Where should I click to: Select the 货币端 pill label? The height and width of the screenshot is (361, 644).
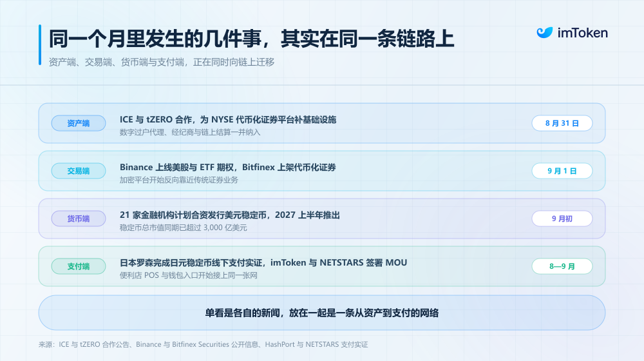click(79, 219)
